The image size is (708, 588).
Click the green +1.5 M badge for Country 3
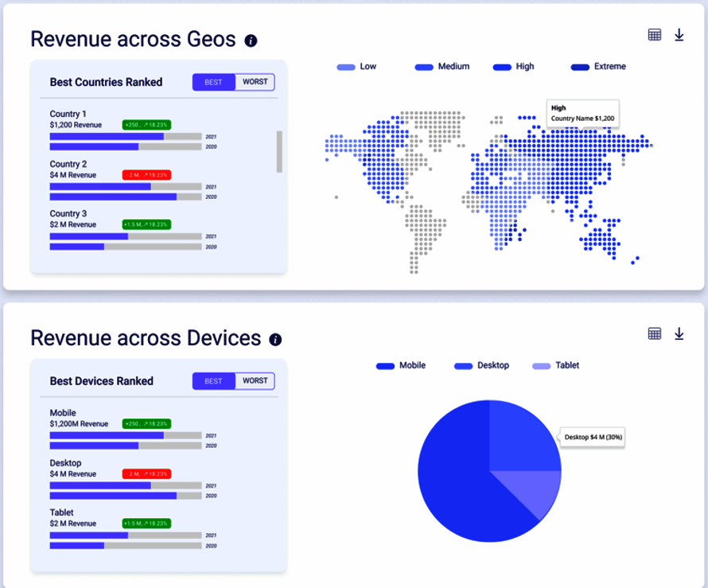tap(146, 224)
